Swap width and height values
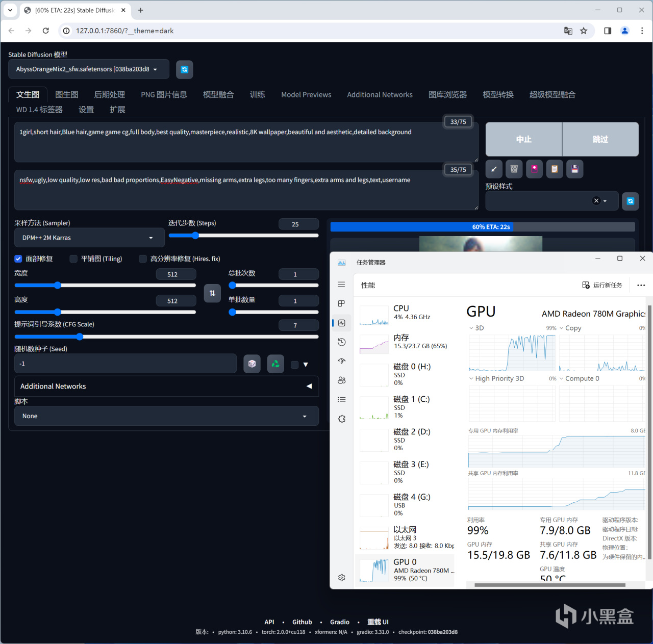This screenshot has height=644, width=653. click(x=212, y=293)
